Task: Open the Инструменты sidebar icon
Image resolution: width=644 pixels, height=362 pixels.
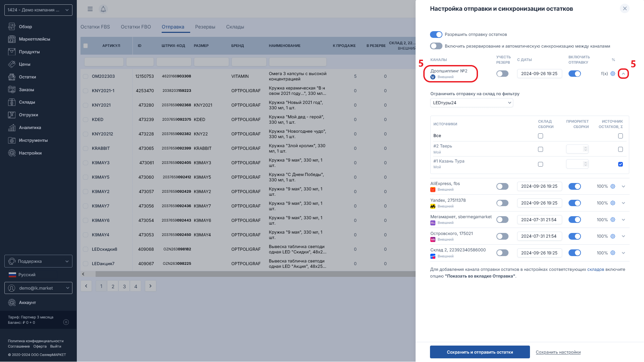Action: pyautogui.click(x=12, y=140)
